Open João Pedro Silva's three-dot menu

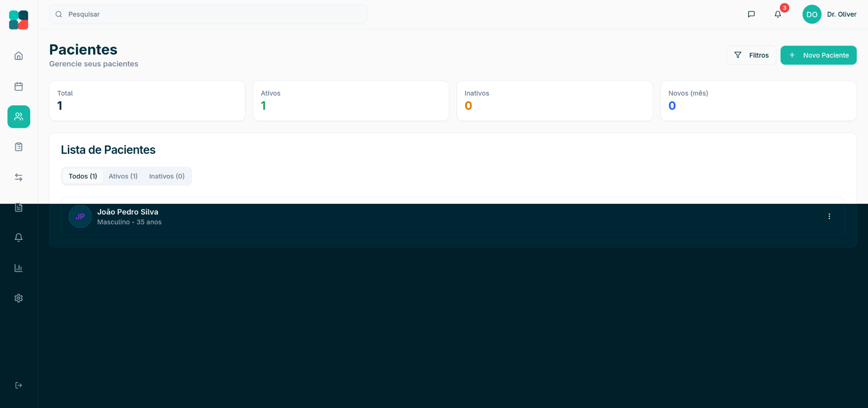point(829,216)
